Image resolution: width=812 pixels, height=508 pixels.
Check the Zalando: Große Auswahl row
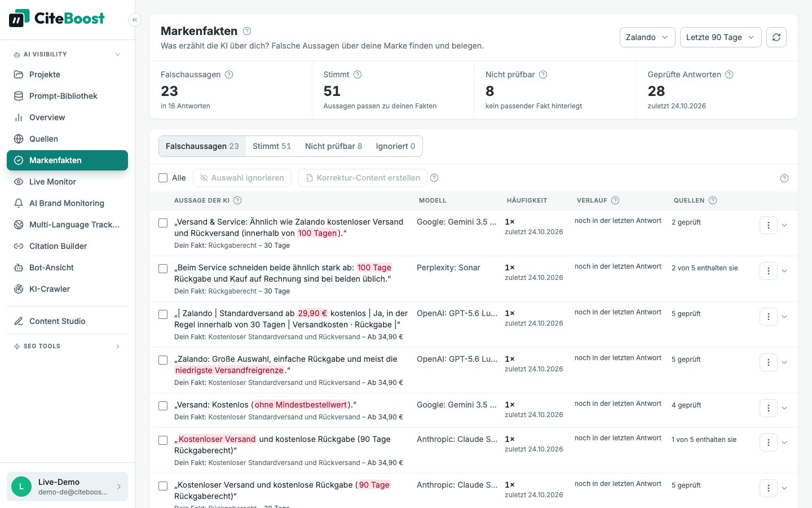pos(163,360)
